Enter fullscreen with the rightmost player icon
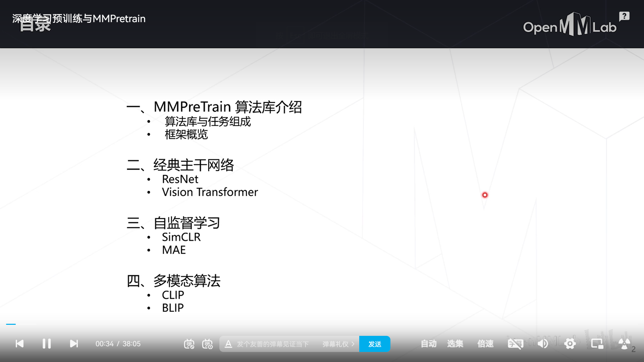Image resolution: width=644 pixels, height=362 pixels. coord(625,343)
